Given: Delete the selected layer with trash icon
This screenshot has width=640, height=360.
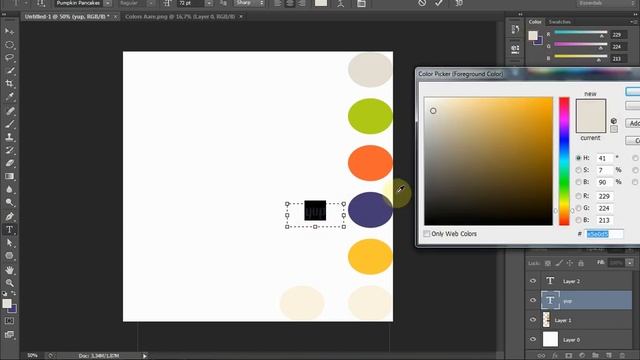Looking at the screenshot, I should pyautogui.click(x=622, y=356).
